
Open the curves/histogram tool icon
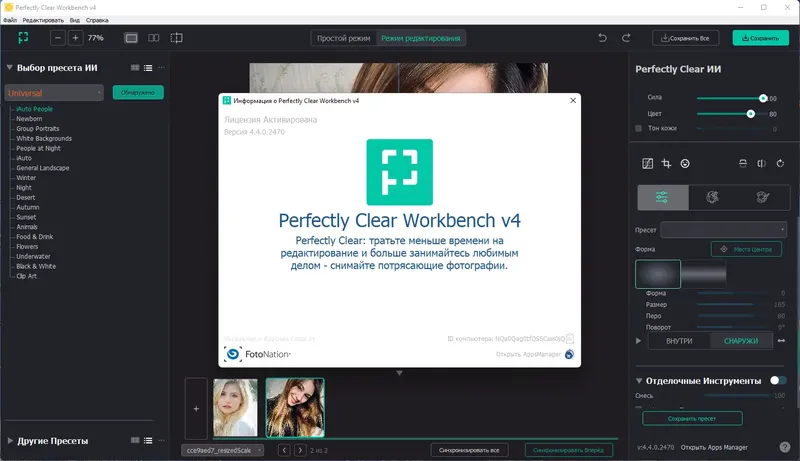coord(647,163)
